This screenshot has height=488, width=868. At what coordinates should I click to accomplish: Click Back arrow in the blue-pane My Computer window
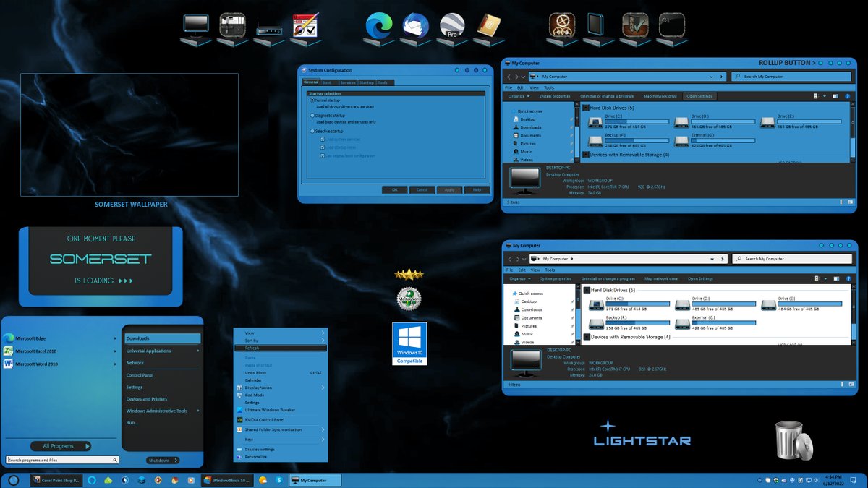click(509, 76)
